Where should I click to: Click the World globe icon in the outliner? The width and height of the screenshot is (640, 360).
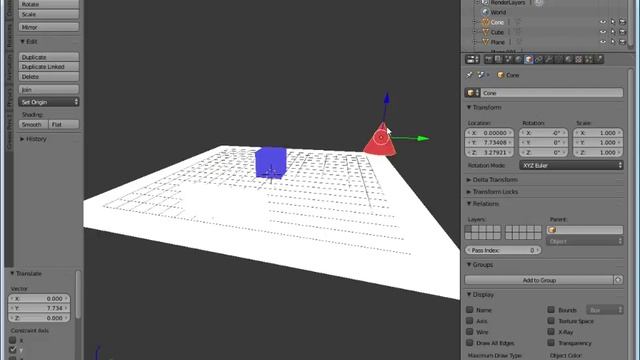tap(485, 12)
